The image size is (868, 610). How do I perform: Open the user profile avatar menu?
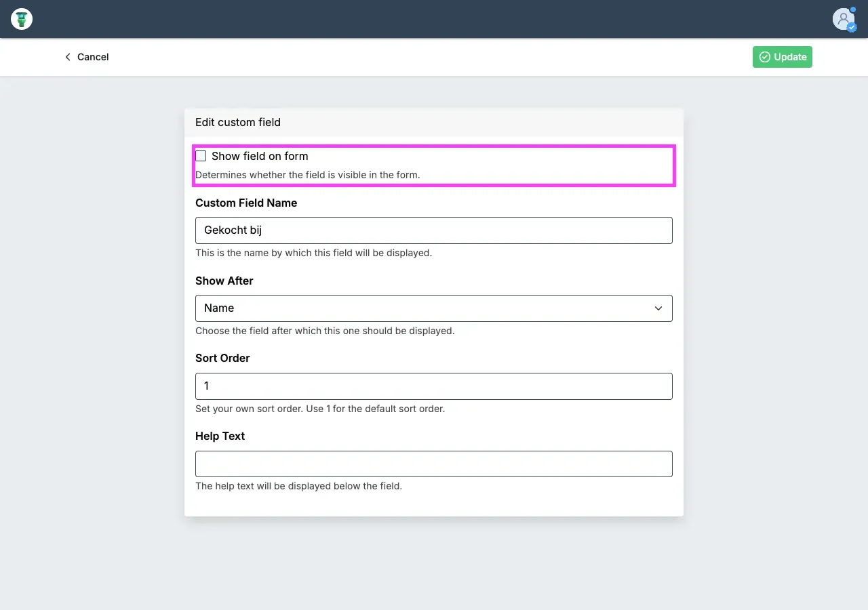(843, 18)
